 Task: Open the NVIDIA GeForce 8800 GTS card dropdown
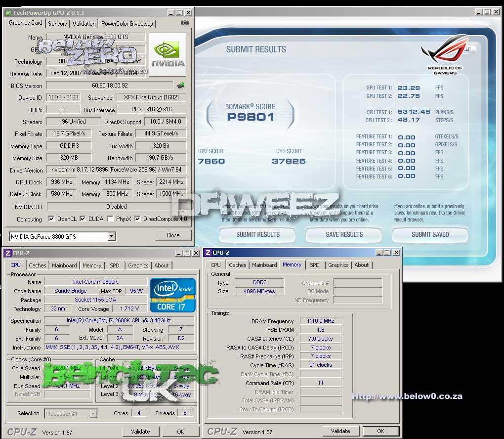click(x=111, y=237)
